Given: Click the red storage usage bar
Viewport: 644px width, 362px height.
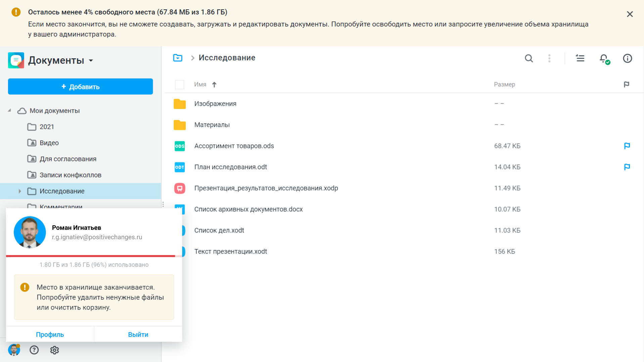Looking at the screenshot, I should pyautogui.click(x=90, y=256).
